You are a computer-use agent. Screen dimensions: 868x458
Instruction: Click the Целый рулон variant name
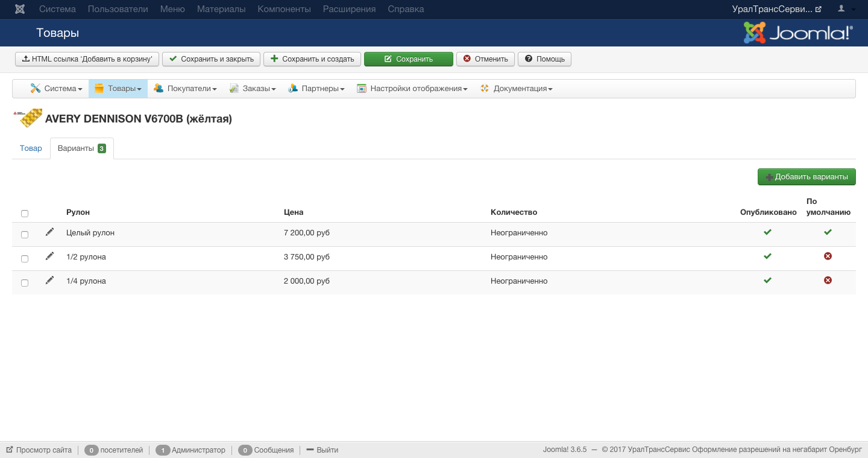(x=90, y=233)
